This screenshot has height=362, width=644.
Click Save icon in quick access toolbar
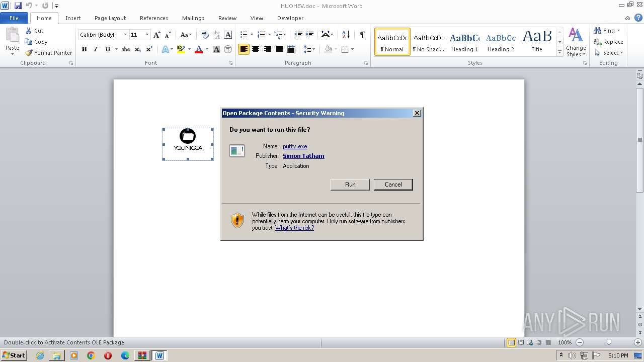[18, 6]
